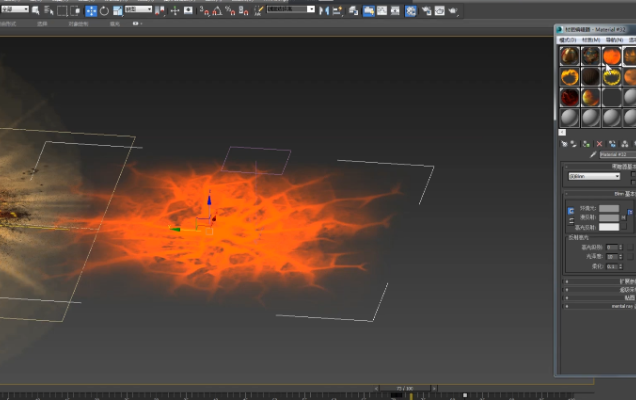
Task: Open Navigation (N) menu in Material Editor
Action: 614,40
